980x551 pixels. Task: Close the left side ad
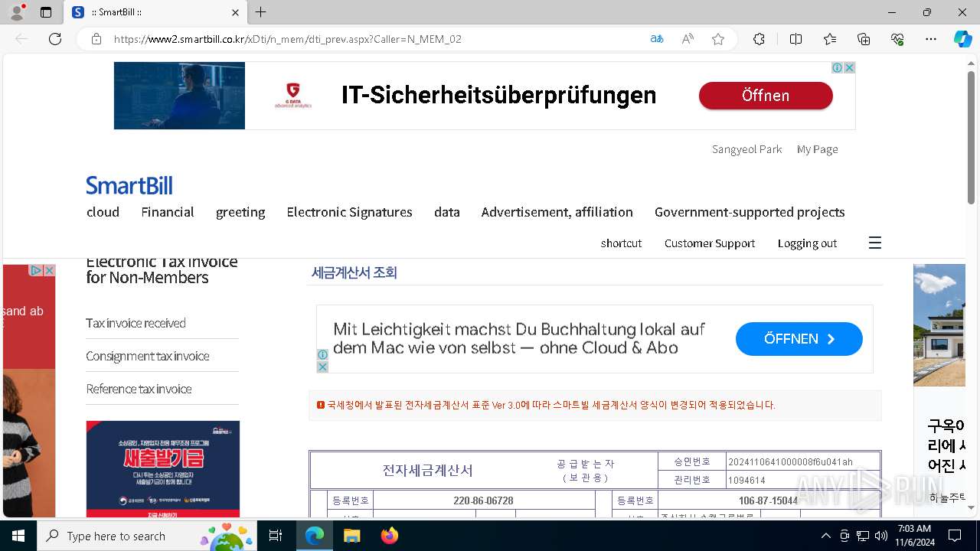49,270
